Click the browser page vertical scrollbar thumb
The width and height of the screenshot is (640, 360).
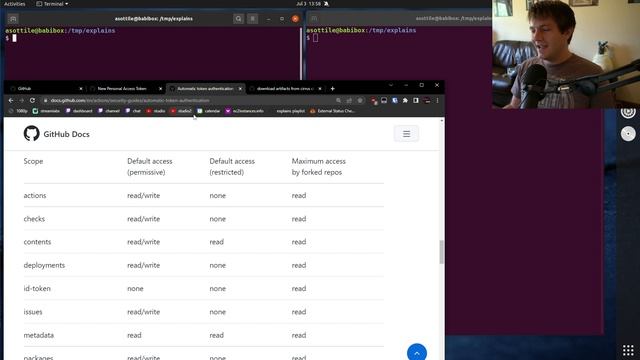tap(441, 252)
